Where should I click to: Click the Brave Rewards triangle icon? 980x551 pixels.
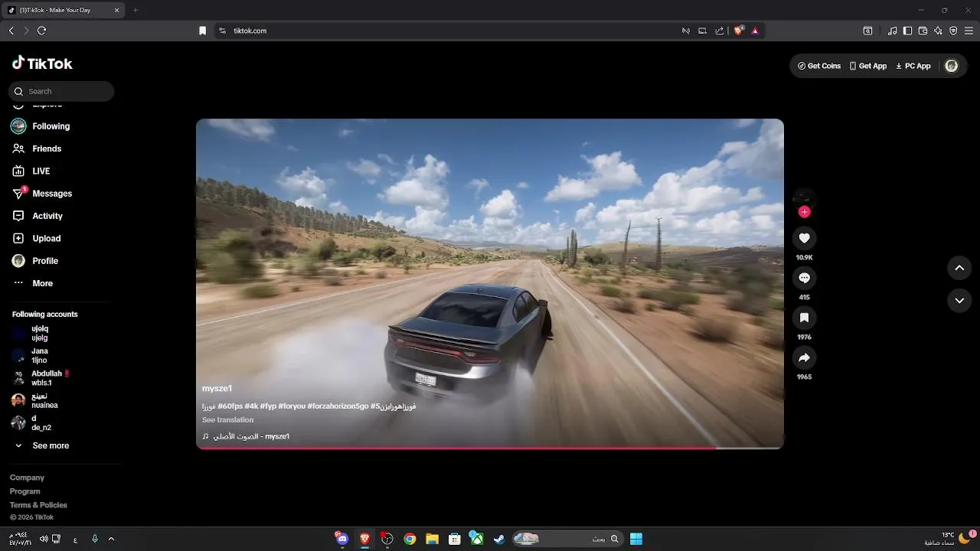pos(755,31)
